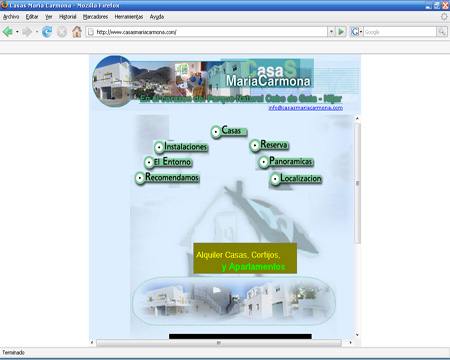Open the Marcadores menu

(95, 17)
